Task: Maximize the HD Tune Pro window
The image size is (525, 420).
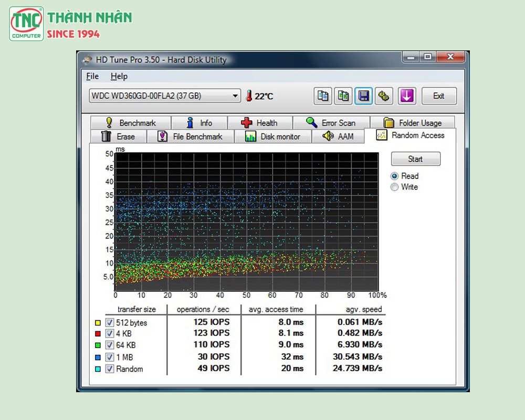Action: pos(427,57)
